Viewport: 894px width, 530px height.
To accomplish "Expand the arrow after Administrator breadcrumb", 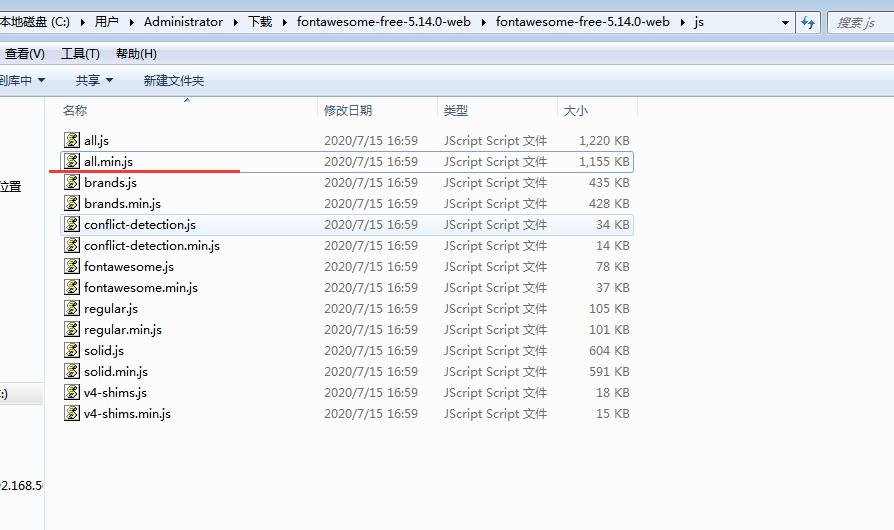I will pos(235,22).
